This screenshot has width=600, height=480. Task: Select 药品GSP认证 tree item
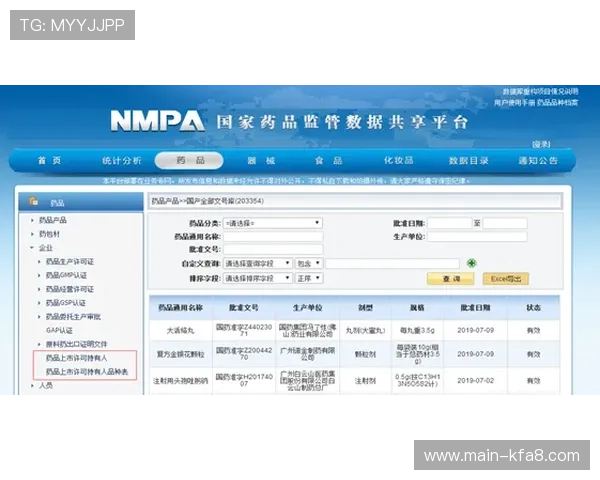(x=66, y=303)
